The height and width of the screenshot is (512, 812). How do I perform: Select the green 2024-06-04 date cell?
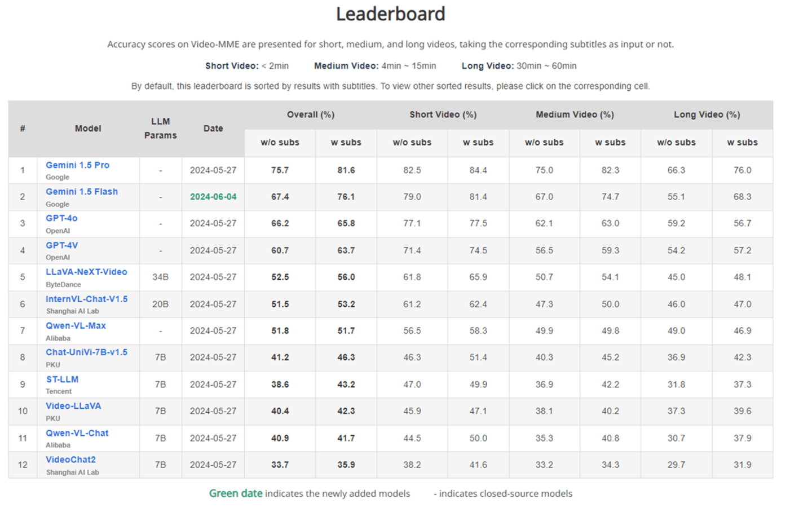pyautogui.click(x=213, y=197)
